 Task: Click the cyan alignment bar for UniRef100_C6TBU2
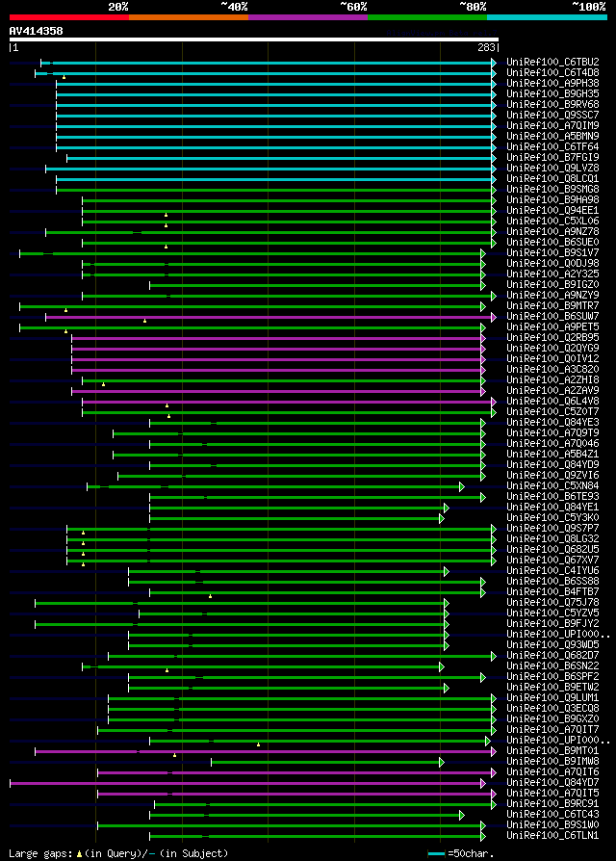point(269,64)
